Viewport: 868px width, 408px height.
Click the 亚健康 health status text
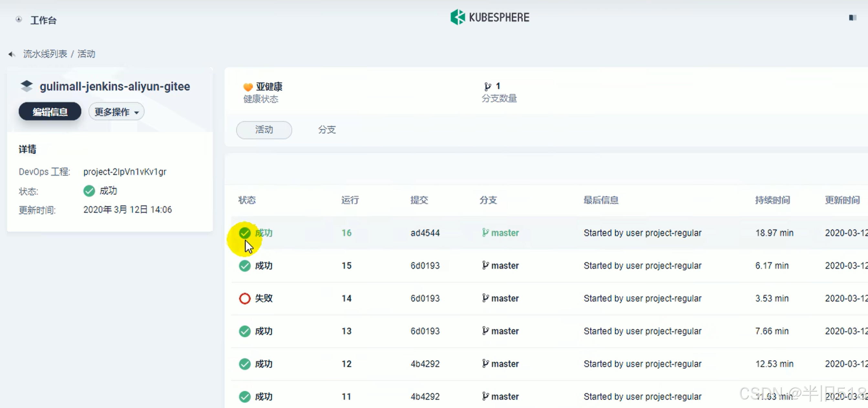coord(269,87)
